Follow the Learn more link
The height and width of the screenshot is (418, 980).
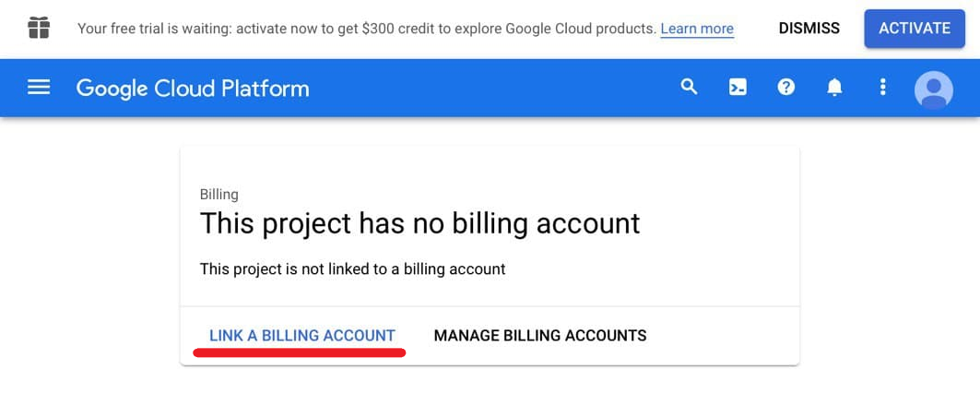point(697,29)
